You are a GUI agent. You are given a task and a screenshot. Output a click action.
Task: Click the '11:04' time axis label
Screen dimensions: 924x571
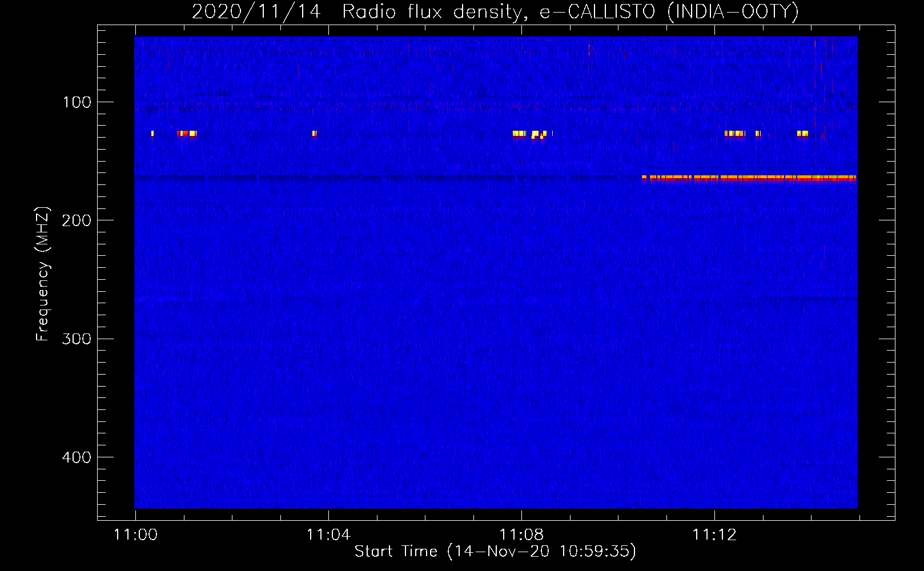click(328, 534)
